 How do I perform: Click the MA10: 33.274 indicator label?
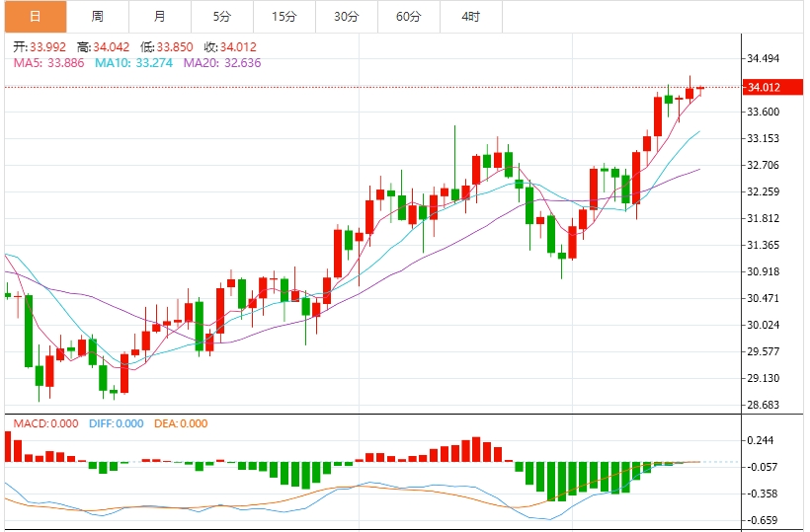(x=133, y=63)
